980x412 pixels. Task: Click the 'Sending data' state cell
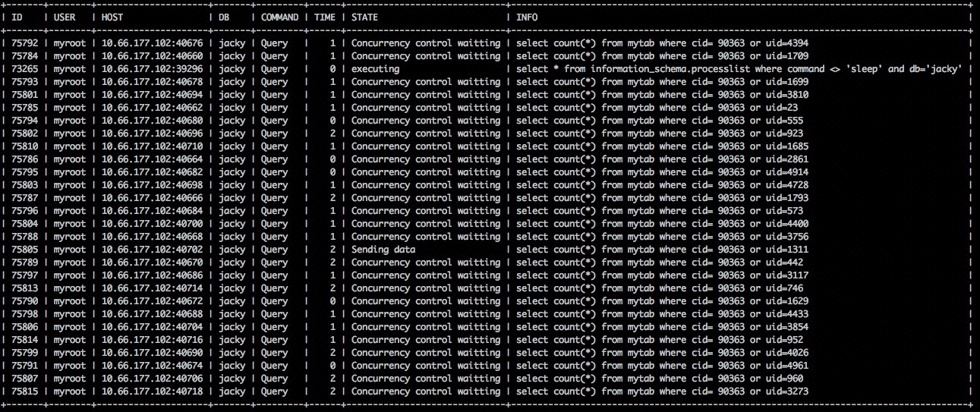pos(383,250)
